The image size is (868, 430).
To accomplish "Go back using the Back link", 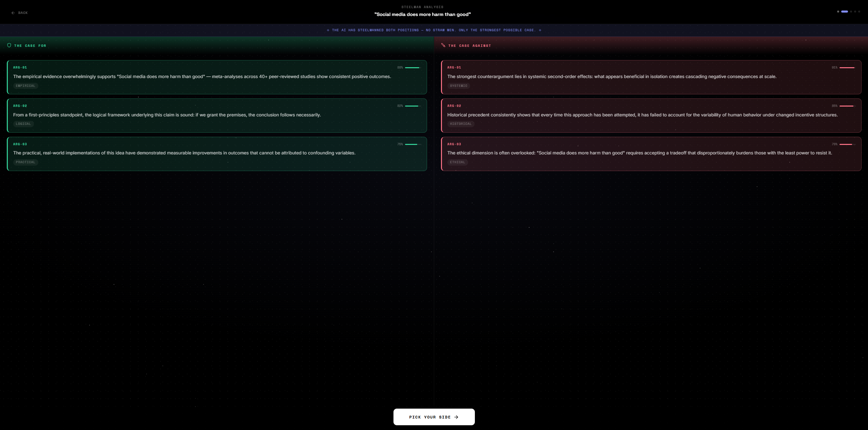I will (x=23, y=13).
